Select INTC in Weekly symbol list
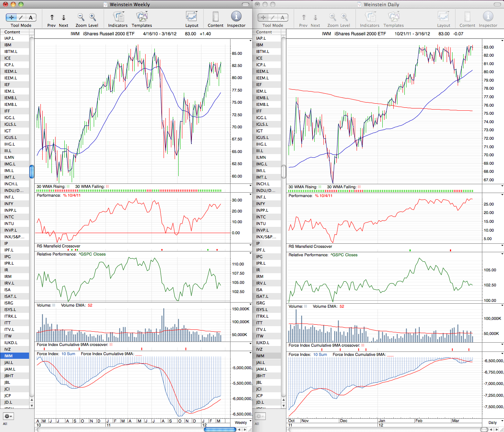Image resolution: width=504 pixels, height=432 pixels. [15, 217]
